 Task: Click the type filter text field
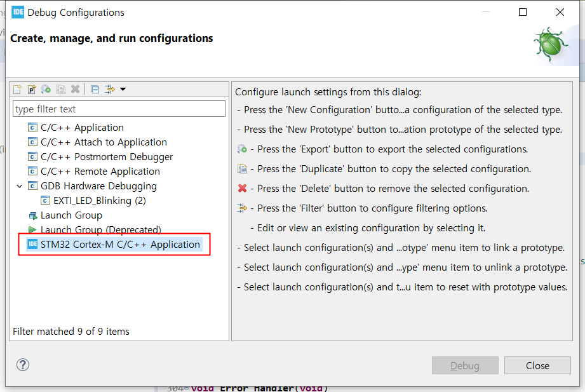point(119,109)
